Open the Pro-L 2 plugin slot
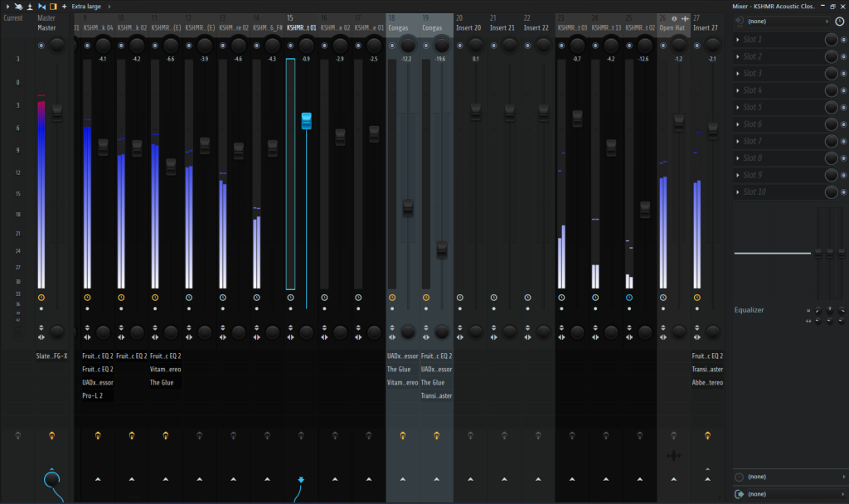Image resolution: width=849 pixels, height=504 pixels. tap(92, 396)
